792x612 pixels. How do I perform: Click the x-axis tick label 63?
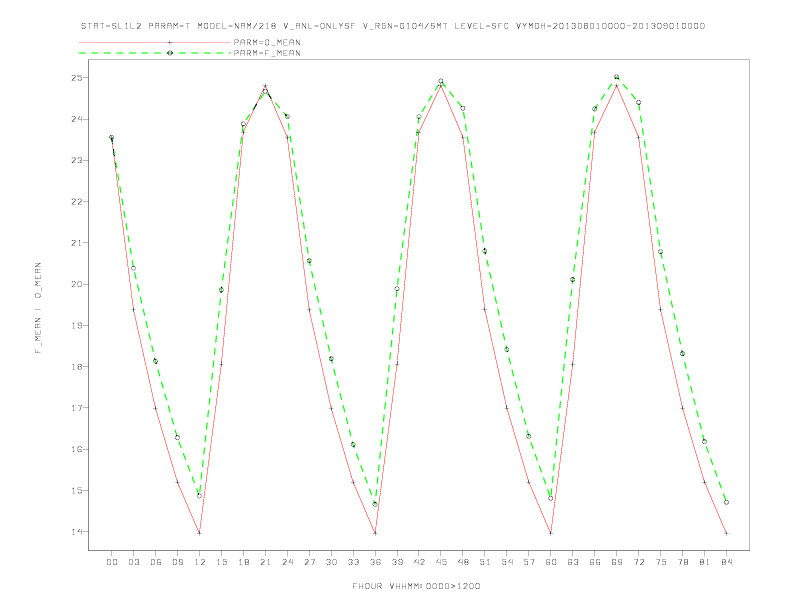(573, 562)
